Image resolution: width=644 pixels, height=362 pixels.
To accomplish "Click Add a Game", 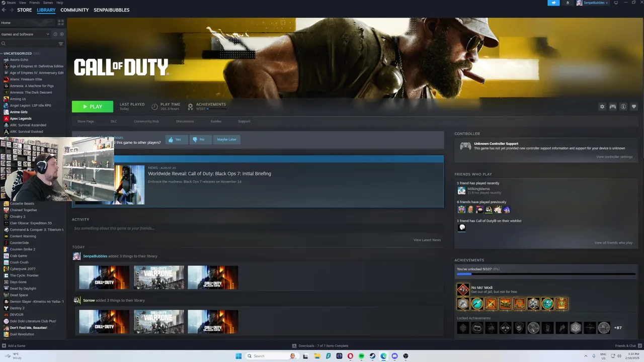I will [x=14, y=346].
